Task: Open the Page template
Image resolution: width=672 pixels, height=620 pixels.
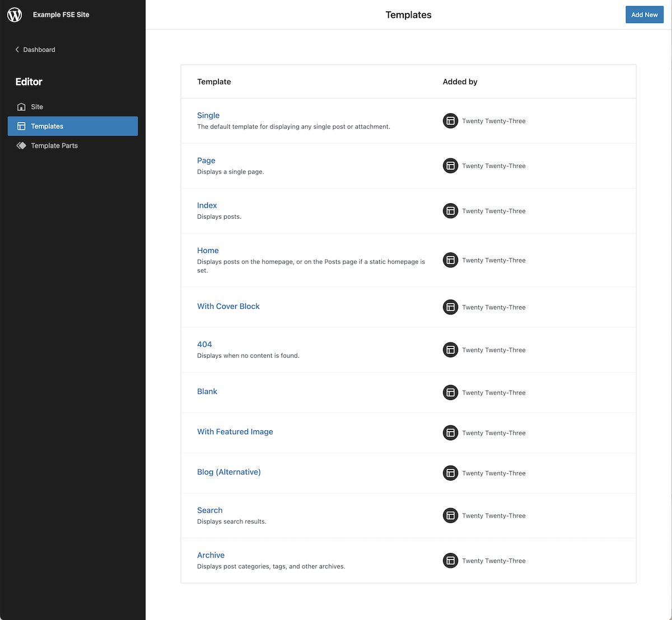Action: coord(206,161)
